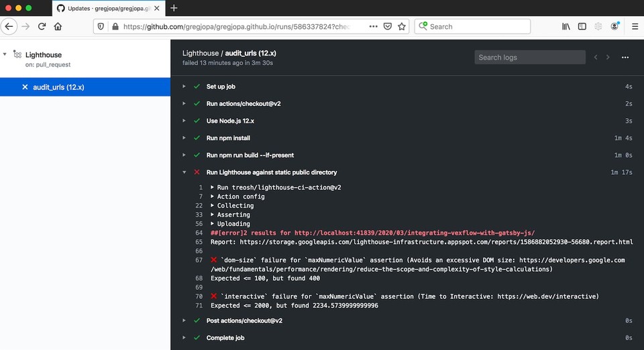
Task: Expand the Complete job step
Action: pyautogui.click(x=184, y=338)
